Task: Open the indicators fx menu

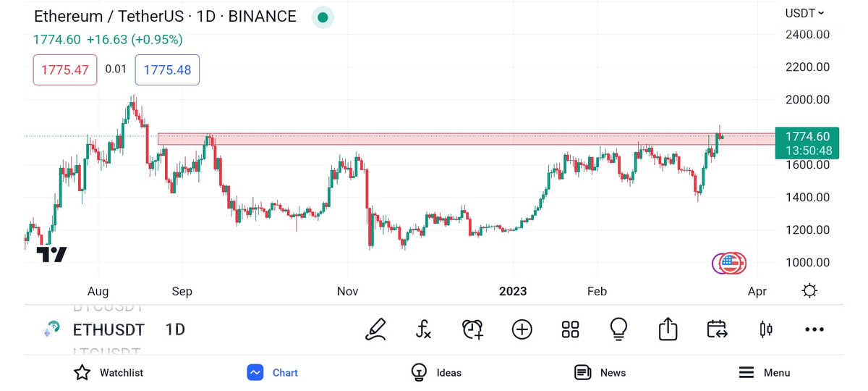Action: (x=424, y=329)
